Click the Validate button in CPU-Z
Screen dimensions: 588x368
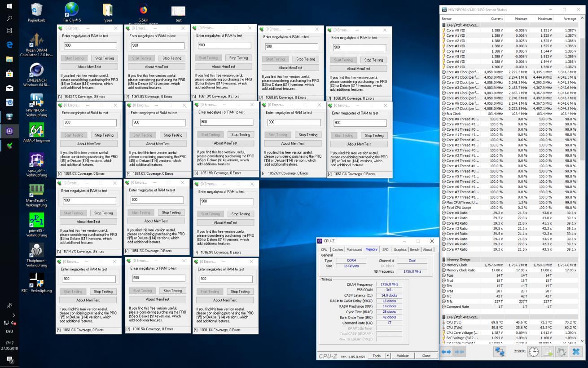click(403, 355)
